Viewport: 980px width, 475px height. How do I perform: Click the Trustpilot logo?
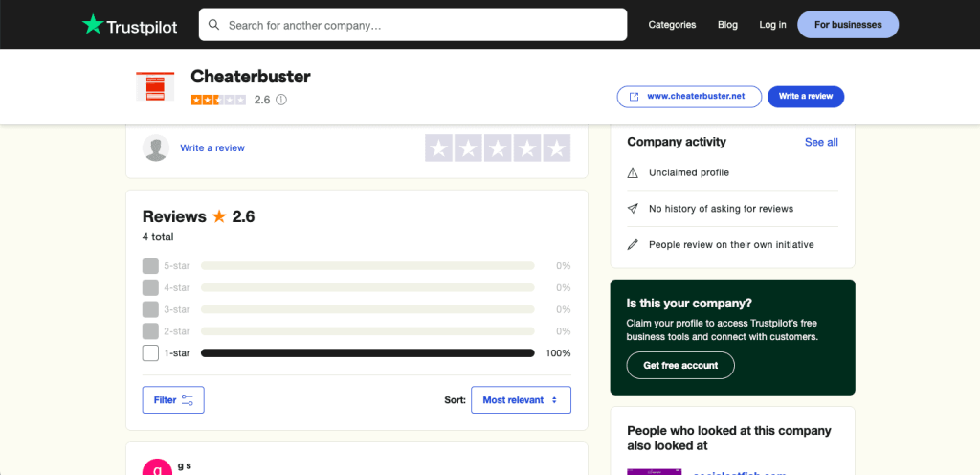coord(130,25)
